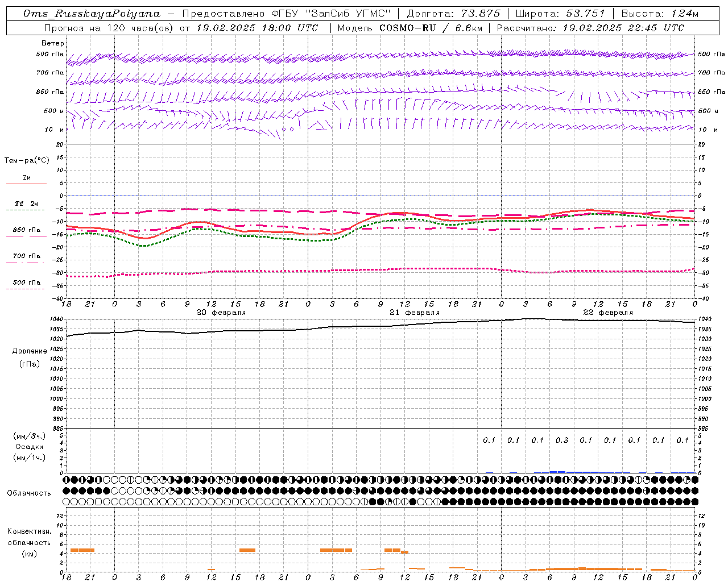Click the '(гПа)' unit label under Давление
Image resolution: width=728 pixels, height=582 pixels.
coord(30,364)
